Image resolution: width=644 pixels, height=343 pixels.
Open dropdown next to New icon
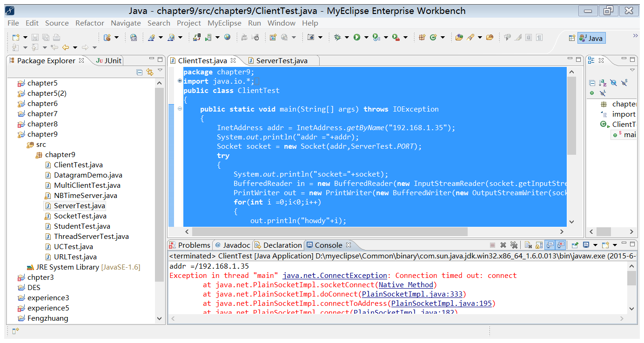click(x=25, y=37)
